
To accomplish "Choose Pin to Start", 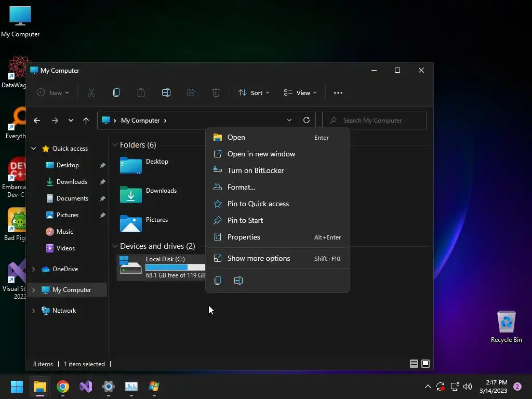I will pos(277,220).
